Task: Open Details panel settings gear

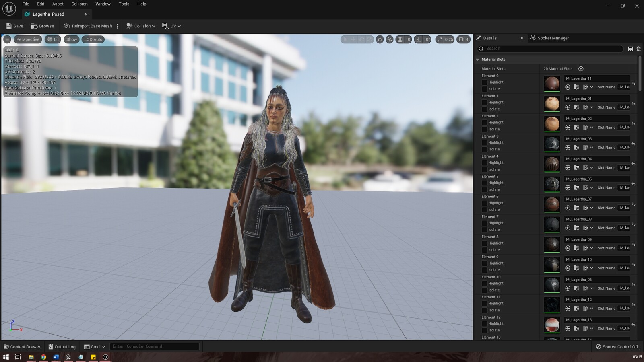Action: (x=638, y=49)
